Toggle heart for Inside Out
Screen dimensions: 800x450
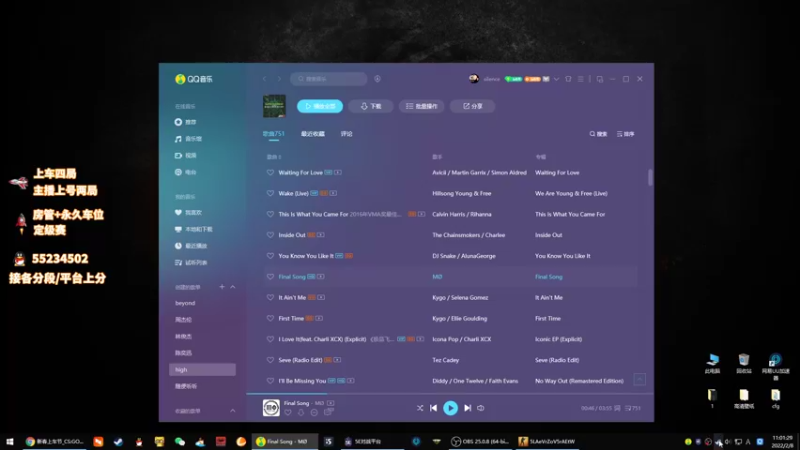(270, 235)
